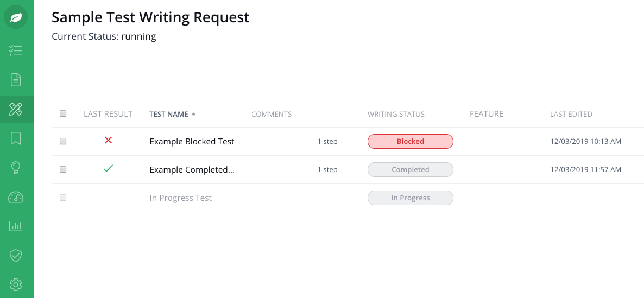Open the checklist runs icon in sidebar
644x298 pixels.
tap(16, 51)
